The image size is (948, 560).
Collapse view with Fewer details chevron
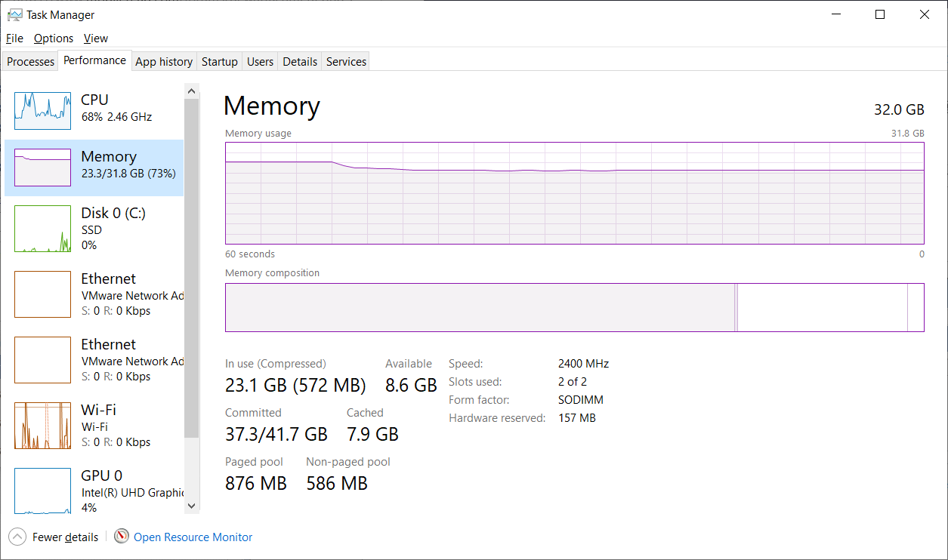pos(17,537)
